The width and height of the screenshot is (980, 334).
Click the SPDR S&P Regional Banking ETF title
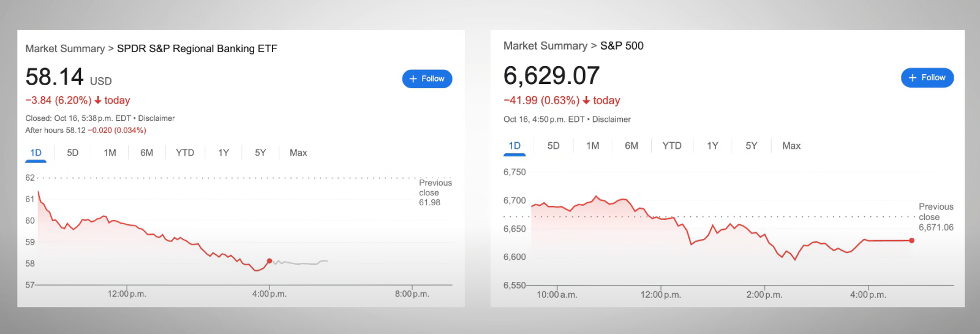[197, 48]
